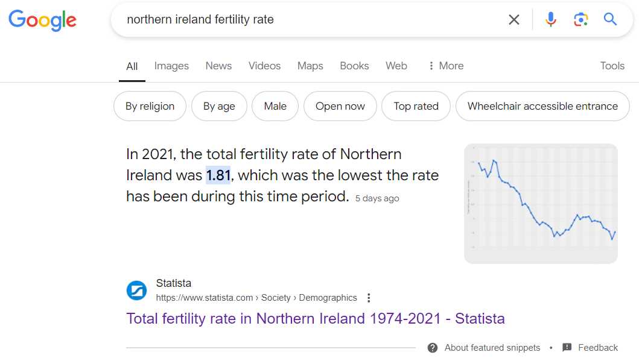Select the By religion filter chip
639x364 pixels.
pyautogui.click(x=150, y=107)
